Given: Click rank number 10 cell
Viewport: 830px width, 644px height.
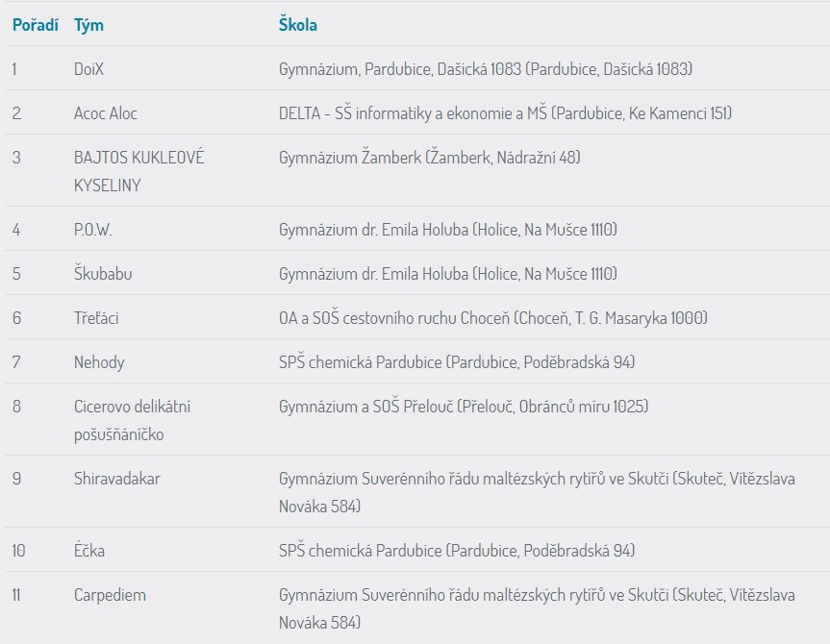Looking at the screenshot, I should point(18,551).
